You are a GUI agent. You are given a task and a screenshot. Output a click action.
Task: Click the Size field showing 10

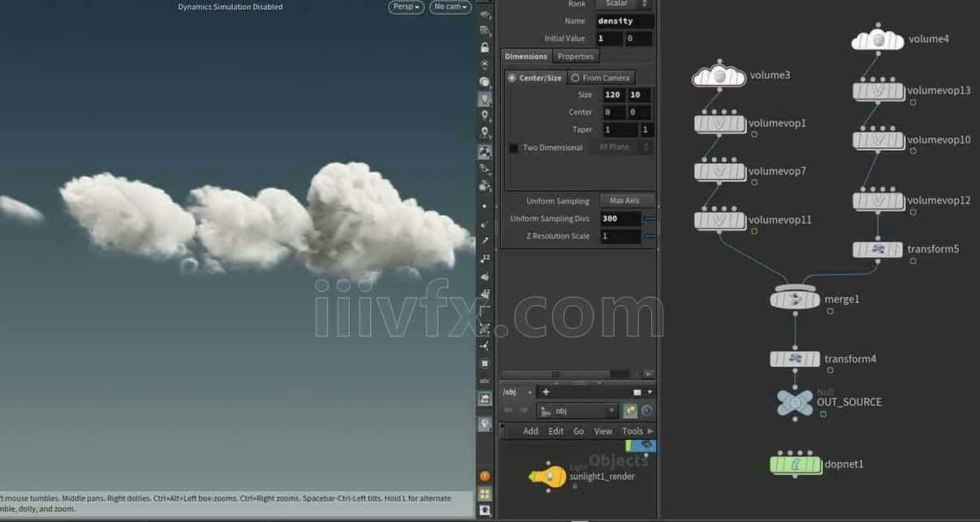coord(640,95)
